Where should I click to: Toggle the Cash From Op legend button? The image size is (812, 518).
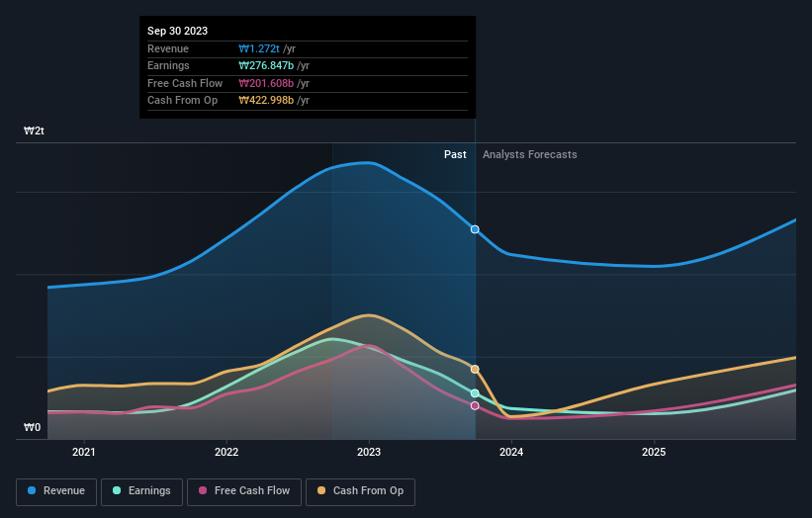360,491
